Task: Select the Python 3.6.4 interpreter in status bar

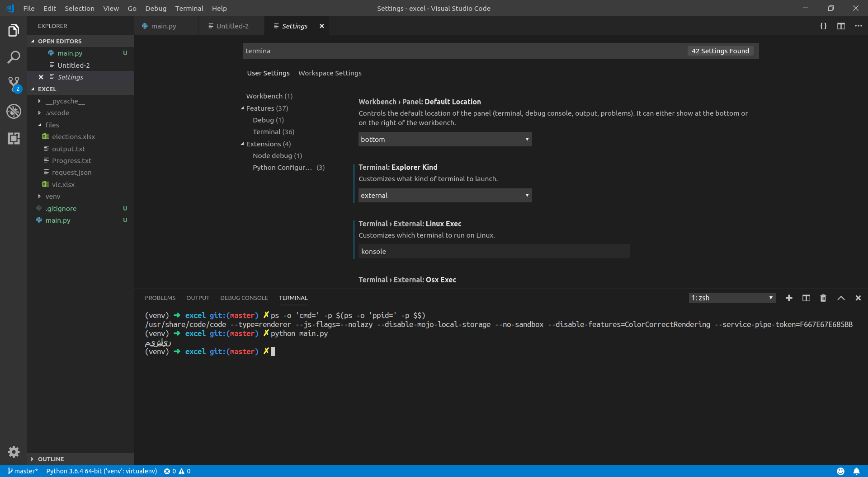Action: pyautogui.click(x=101, y=471)
